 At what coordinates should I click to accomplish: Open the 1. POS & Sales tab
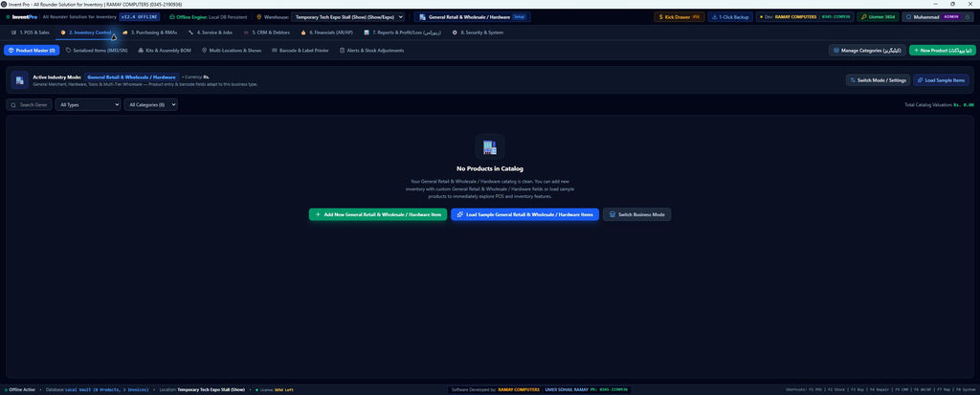point(30,32)
